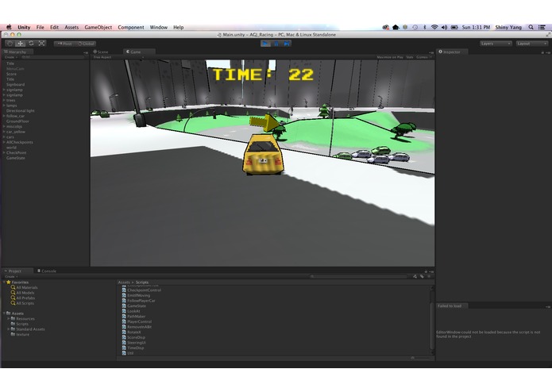
Task: Click the Play button in toolbar
Action: click(265, 44)
